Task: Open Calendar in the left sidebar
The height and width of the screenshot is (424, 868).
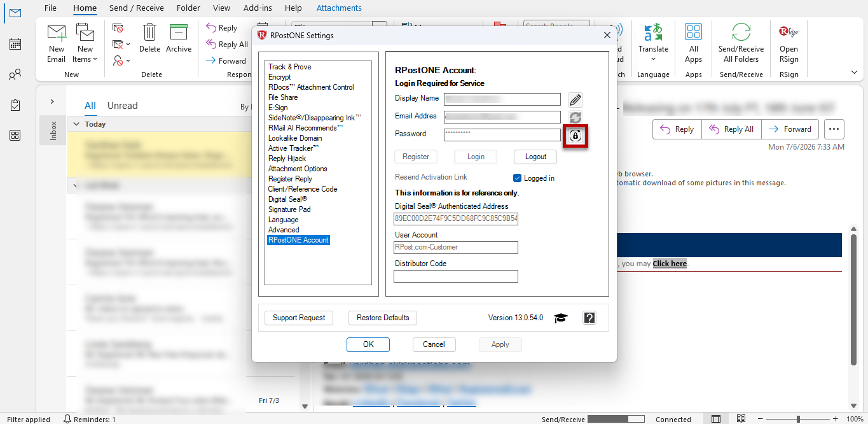Action: (x=15, y=44)
